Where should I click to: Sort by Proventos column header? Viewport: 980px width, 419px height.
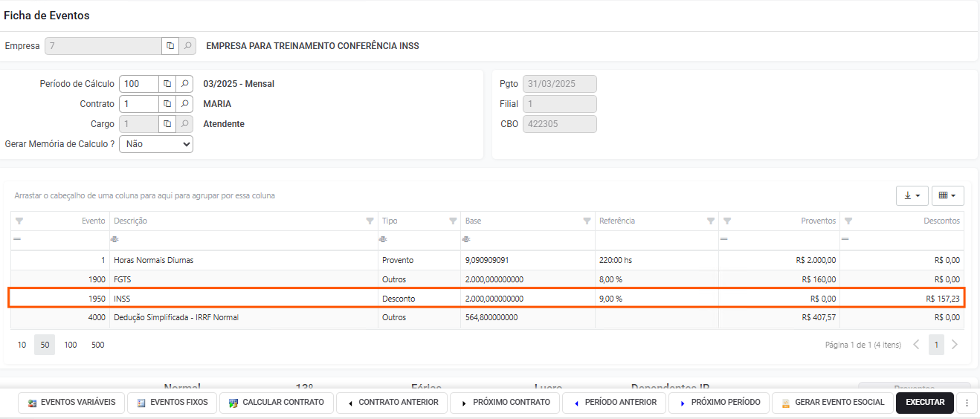(818, 221)
